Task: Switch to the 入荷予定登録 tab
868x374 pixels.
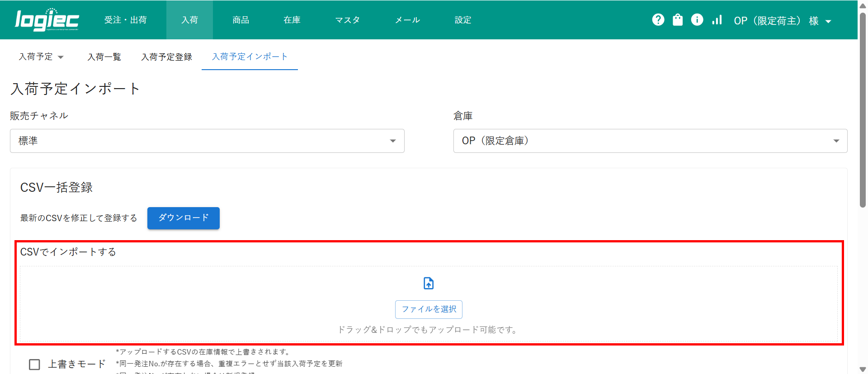Action: 166,57
